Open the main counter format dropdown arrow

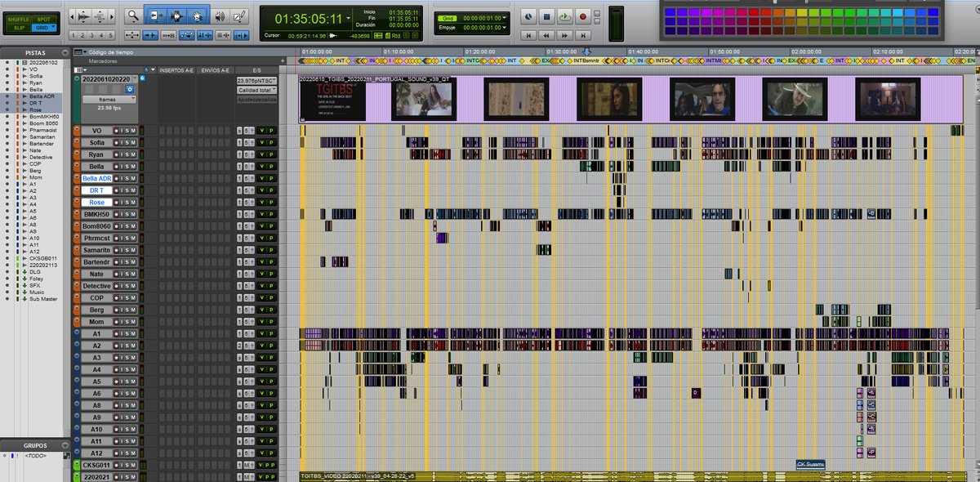pos(349,18)
